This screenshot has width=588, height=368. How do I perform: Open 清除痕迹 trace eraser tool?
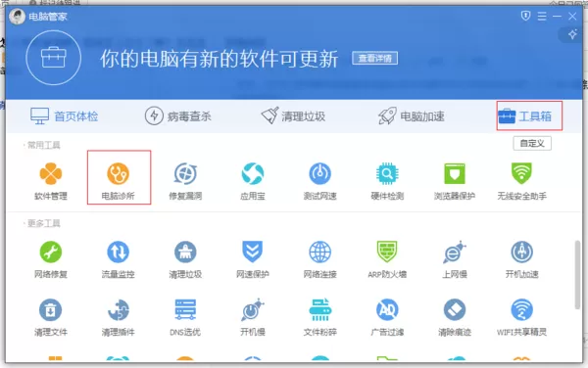pyautogui.click(x=455, y=317)
